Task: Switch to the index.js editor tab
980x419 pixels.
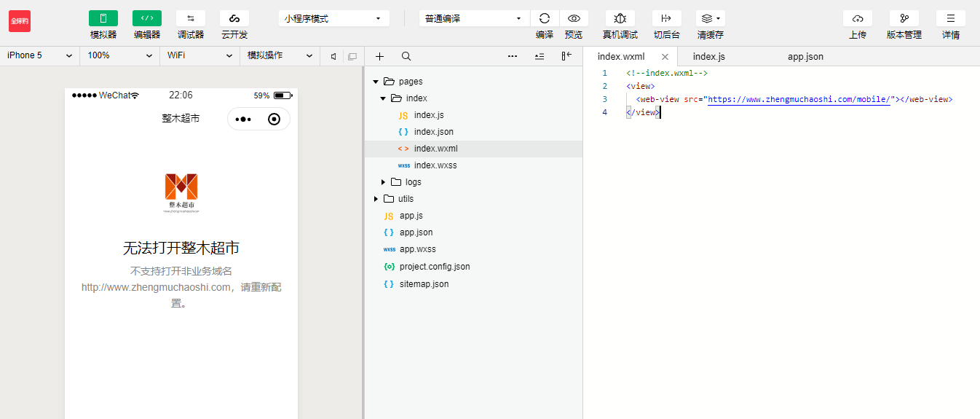Action: [709, 56]
